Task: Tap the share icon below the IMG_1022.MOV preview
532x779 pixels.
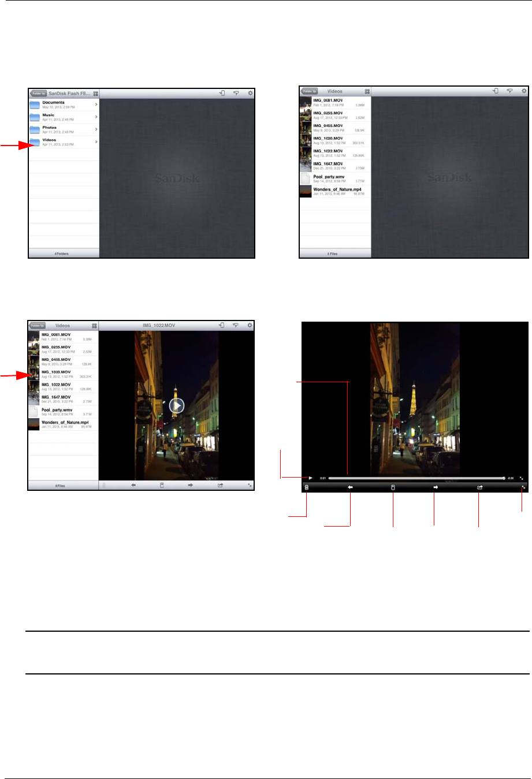Action: 220,486
